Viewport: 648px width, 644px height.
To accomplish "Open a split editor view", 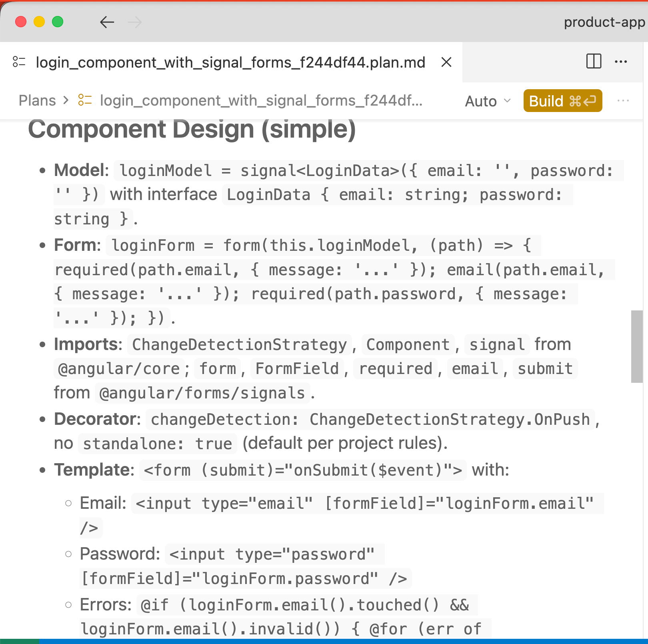I will (x=593, y=62).
